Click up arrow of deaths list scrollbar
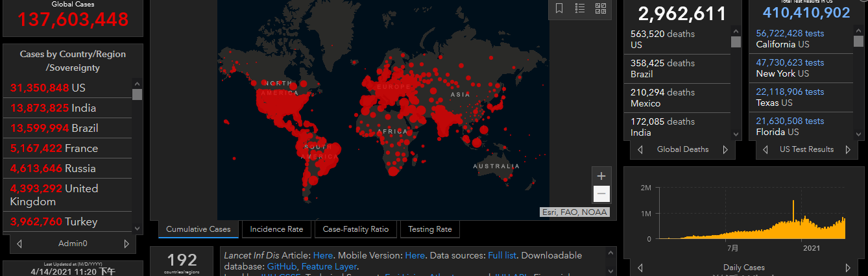This screenshot has width=868, height=276. [736, 31]
